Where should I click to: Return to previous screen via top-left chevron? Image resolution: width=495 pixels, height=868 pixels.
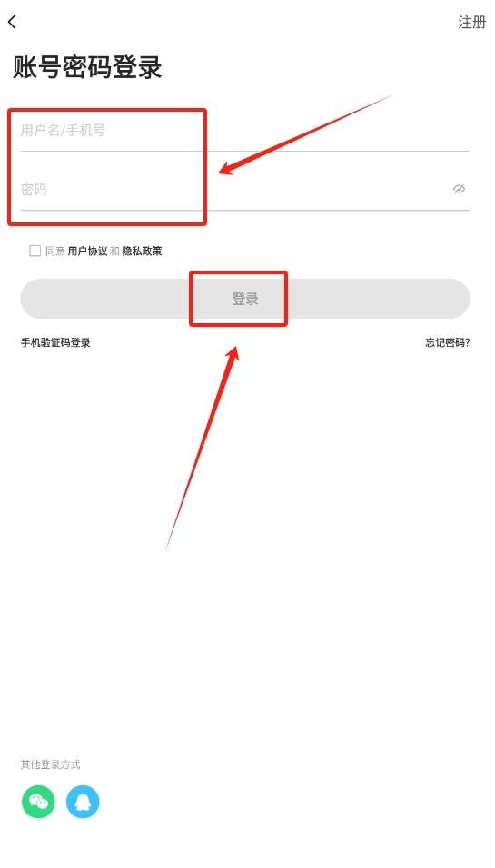12,22
